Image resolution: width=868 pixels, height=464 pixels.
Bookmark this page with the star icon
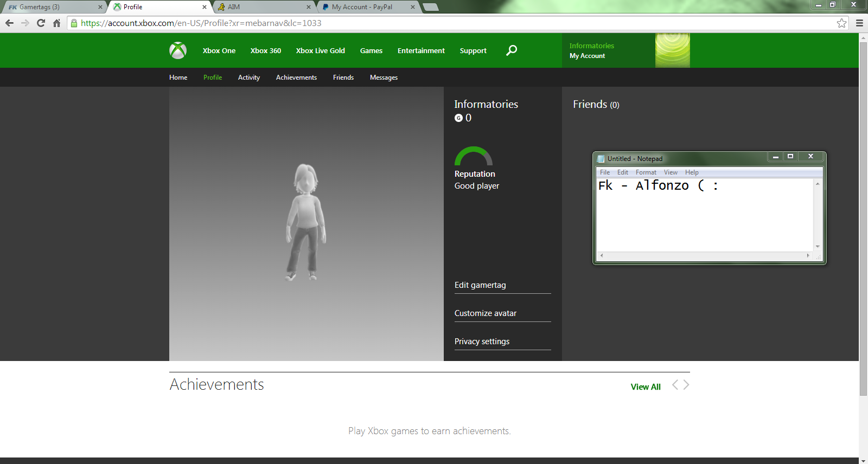click(841, 23)
